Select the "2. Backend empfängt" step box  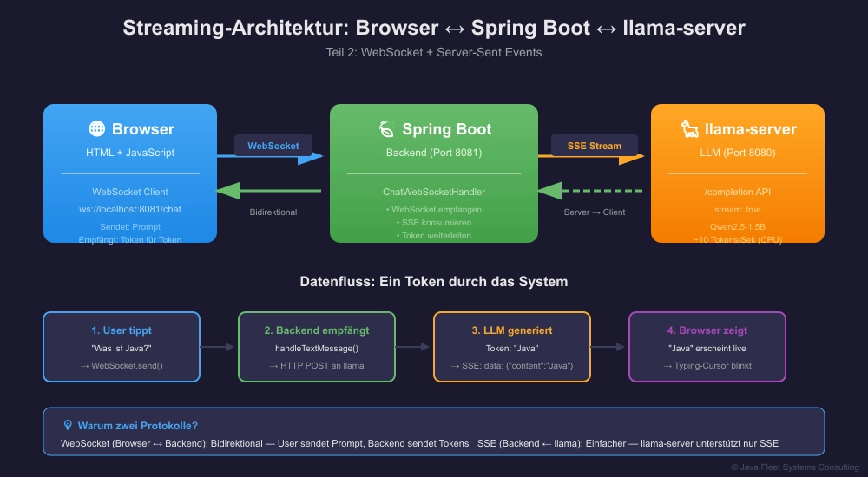(x=317, y=347)
